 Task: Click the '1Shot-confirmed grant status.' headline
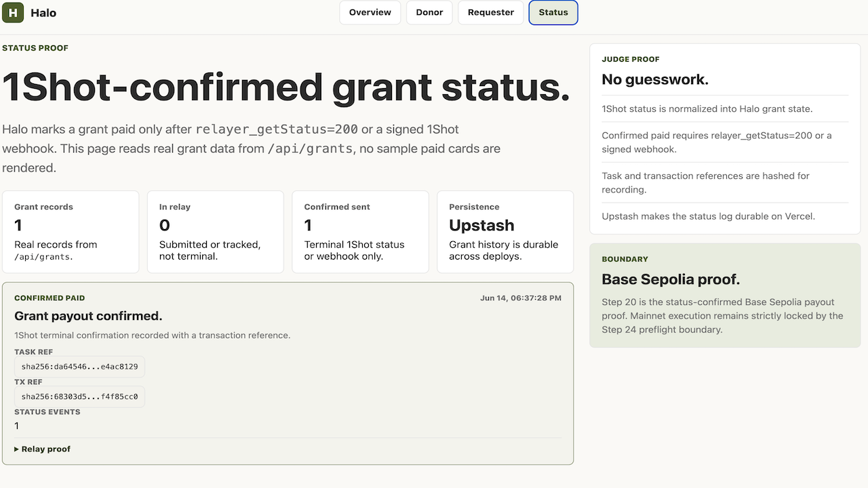(x=285, y=87)
